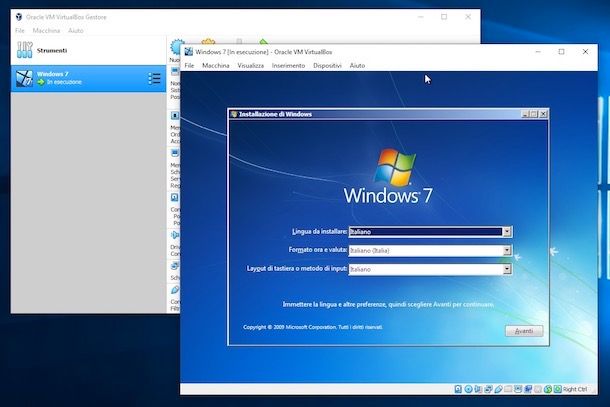Image resolution: width=610 pixels, height=407 pixels.
Task: Select the Strumenti entry in Manager
Action: tap(89, 50)
